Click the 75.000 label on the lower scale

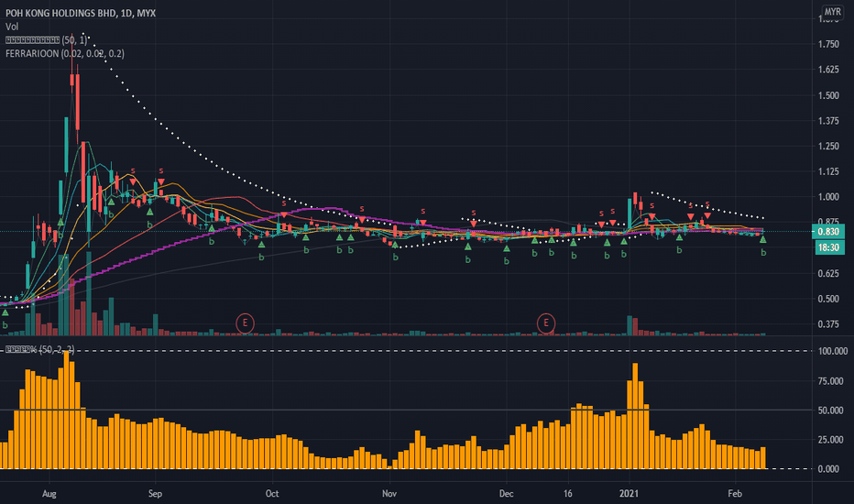(x=830, y=381)
